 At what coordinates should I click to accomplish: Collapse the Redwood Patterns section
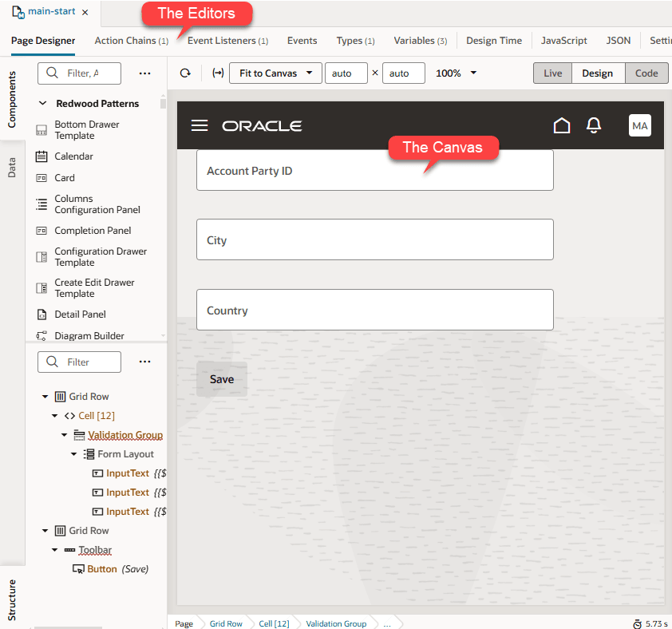pyautogui.click(x=43, y=103)
